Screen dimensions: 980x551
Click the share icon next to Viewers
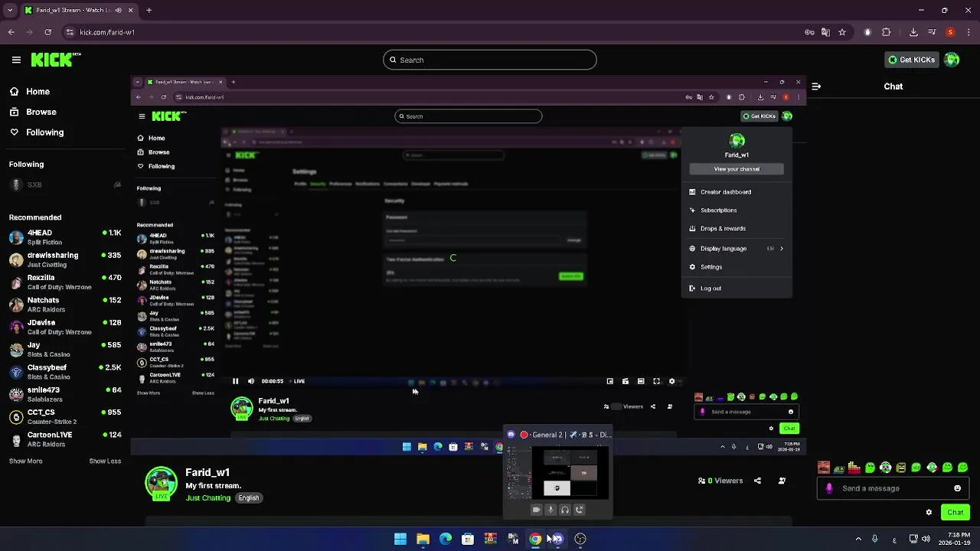(757, 481)
